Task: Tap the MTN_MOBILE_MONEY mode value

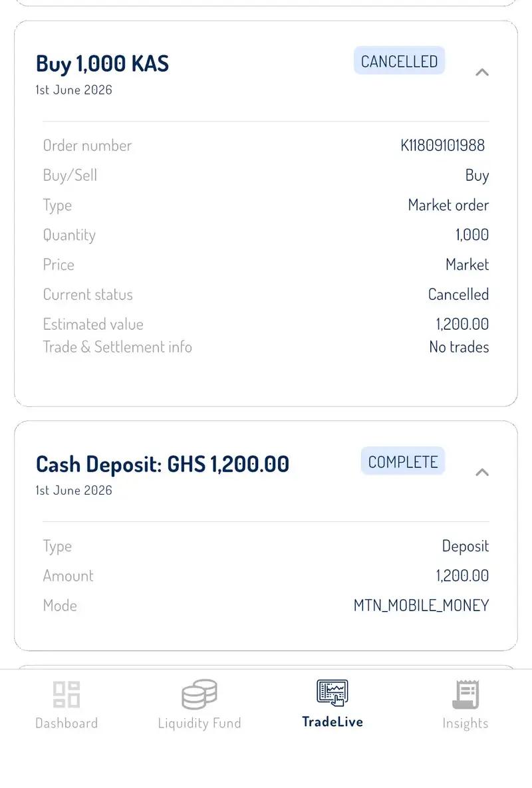Action: coord(422,606)
